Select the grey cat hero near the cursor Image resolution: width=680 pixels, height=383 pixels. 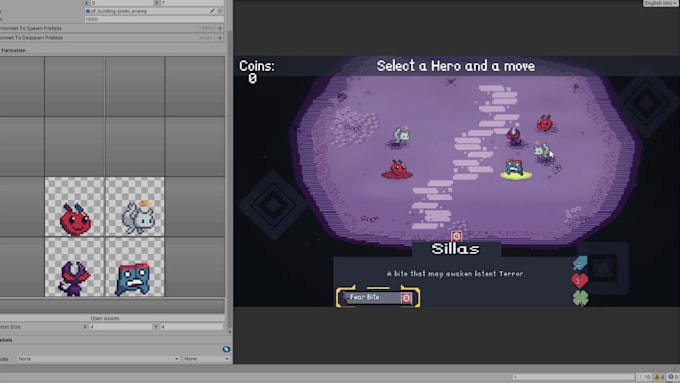tap(541, 151)
